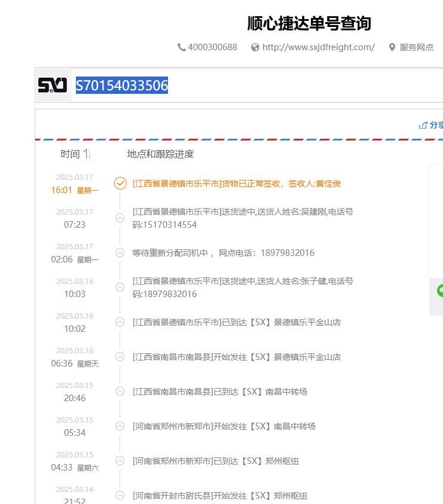Click the timestamp 05:34

pyautogui.click(x=75, y=433)
